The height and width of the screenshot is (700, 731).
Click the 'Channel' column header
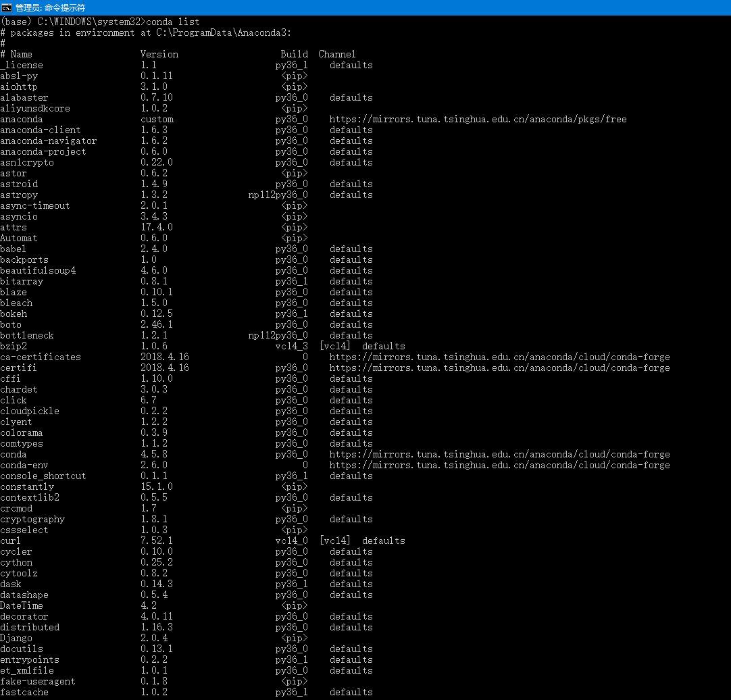(337, 54)
